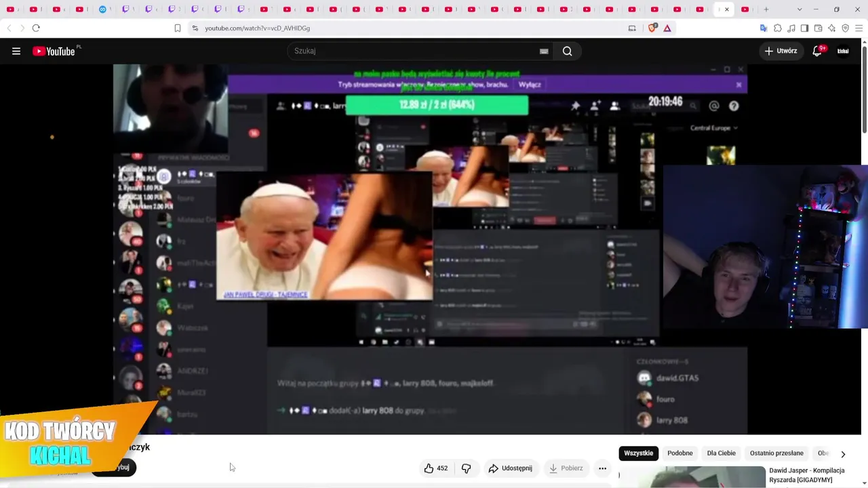Close the current active tab
The height and width of the screenshot is (488, 868).
727,9
